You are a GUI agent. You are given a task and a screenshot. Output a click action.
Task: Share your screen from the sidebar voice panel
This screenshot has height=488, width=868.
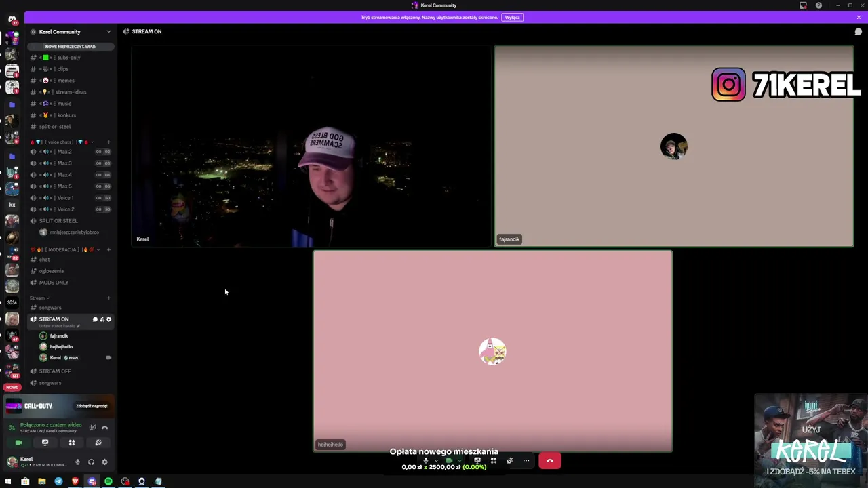(x=45, y=443)
